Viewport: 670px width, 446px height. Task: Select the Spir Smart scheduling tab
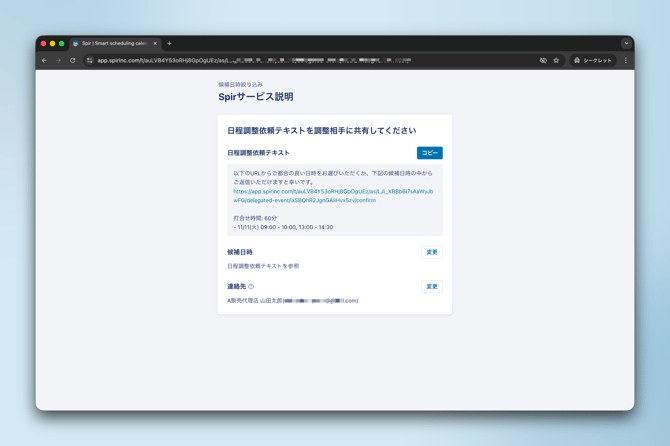point(113,43)
